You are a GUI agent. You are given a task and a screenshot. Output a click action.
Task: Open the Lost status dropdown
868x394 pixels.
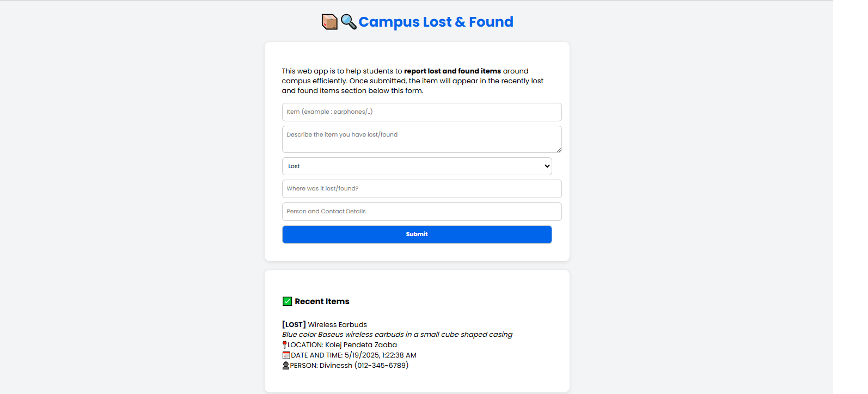point(417,167)
